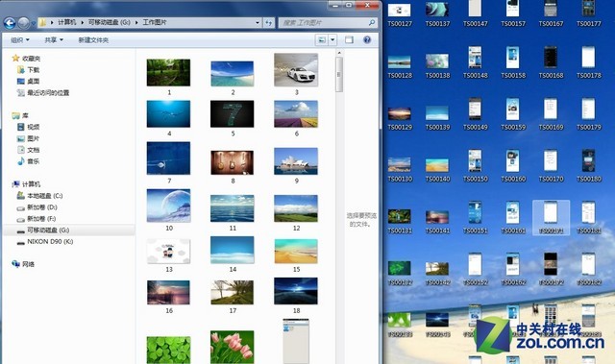Click 新建文件夹 button
The image size is (615, 364).
pyautogui.click(x=93, y=40)
